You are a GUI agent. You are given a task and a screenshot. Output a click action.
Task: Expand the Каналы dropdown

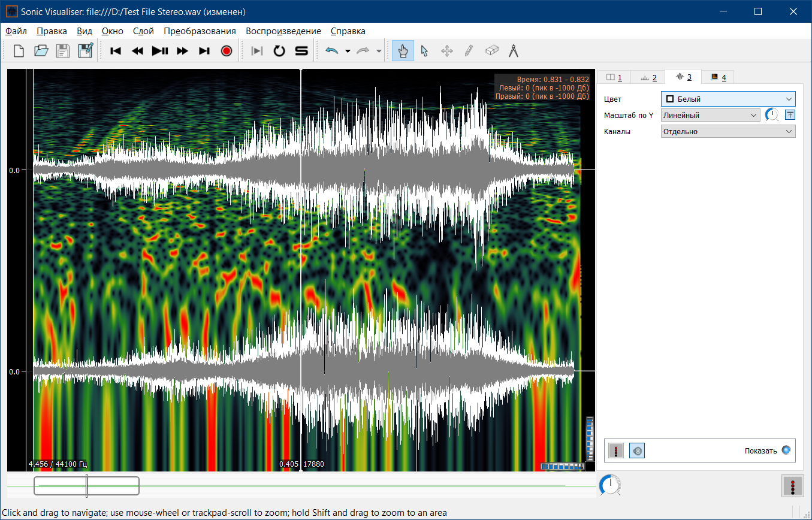point(728,131)
